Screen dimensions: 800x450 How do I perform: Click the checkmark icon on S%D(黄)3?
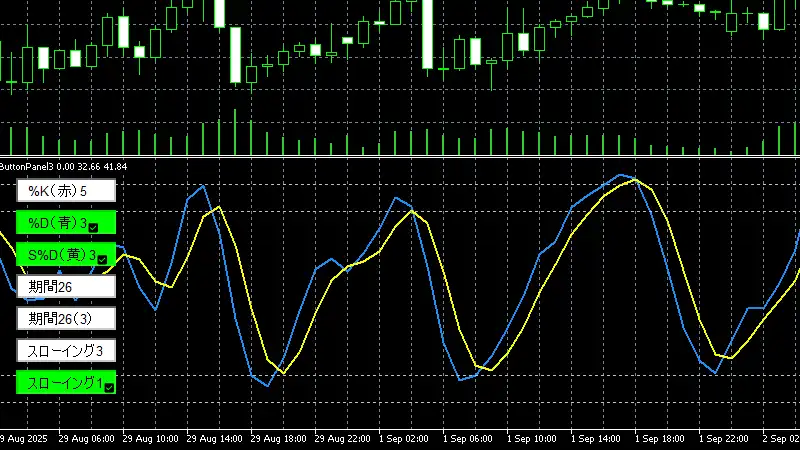tap(101, 260)
